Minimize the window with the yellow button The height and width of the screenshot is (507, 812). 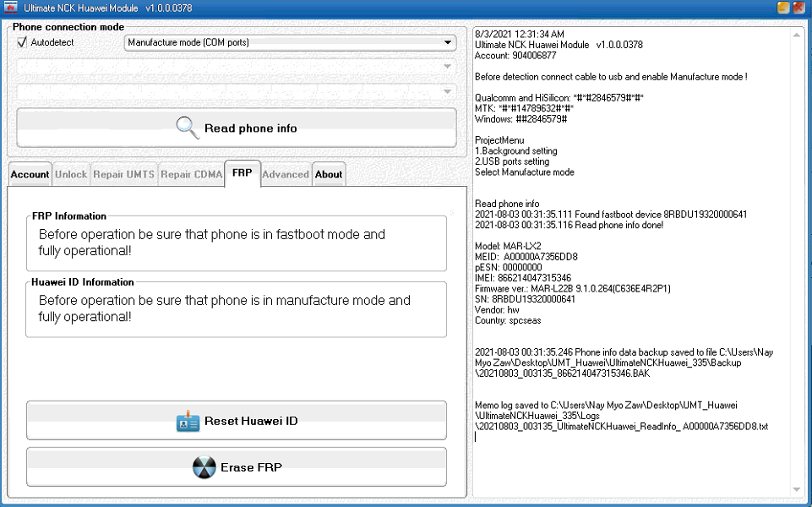point(783,8)
